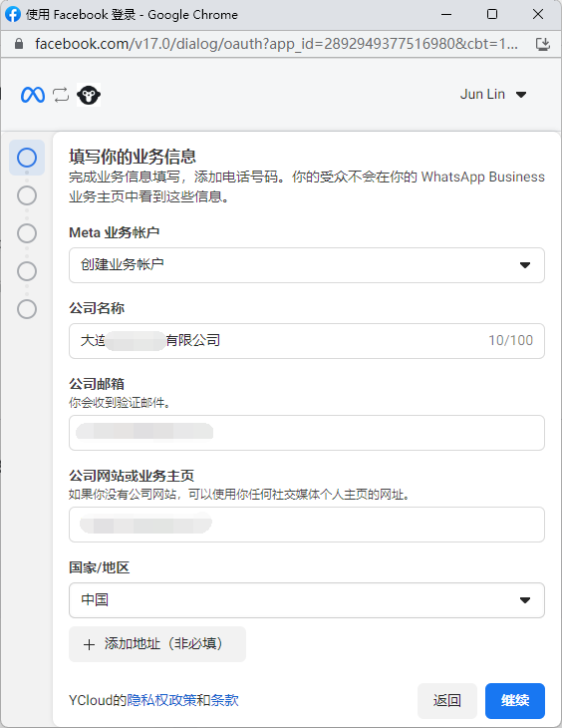
Task: Click the 公司邮箱 input field
Action: tap(307, 433)
